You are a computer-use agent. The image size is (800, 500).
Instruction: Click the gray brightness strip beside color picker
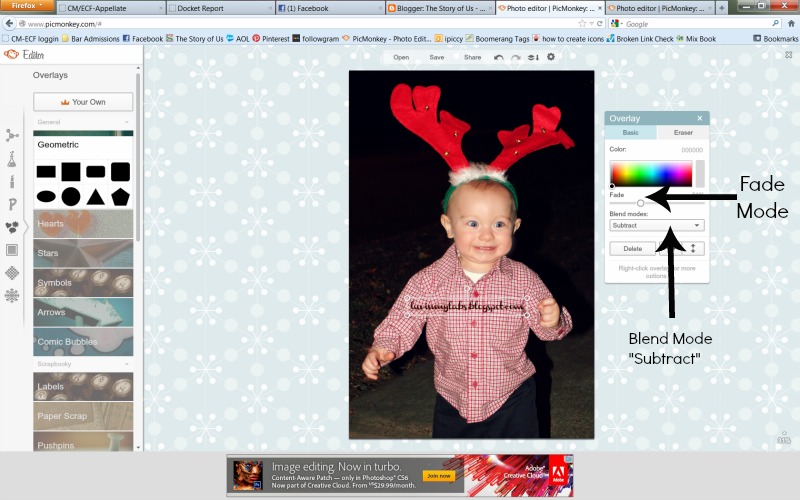click(700, 174)
